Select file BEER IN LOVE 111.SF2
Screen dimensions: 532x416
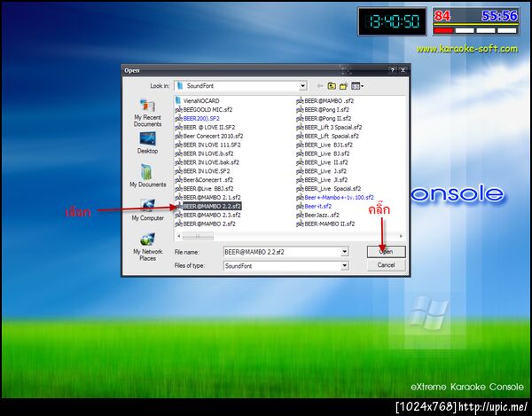(208, 145)
